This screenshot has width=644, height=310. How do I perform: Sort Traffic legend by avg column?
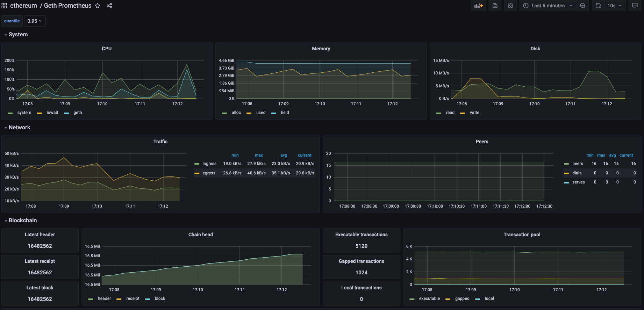coord(284,155)
